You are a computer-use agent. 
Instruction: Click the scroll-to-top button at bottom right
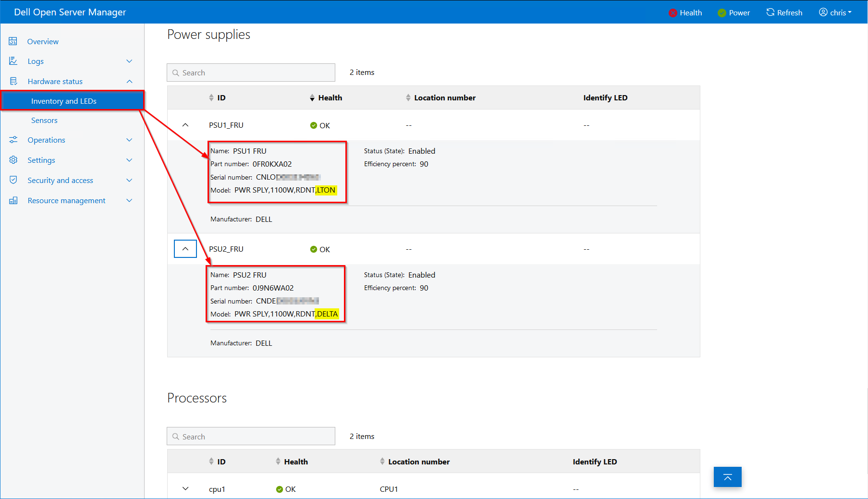[x=727, y=477]
